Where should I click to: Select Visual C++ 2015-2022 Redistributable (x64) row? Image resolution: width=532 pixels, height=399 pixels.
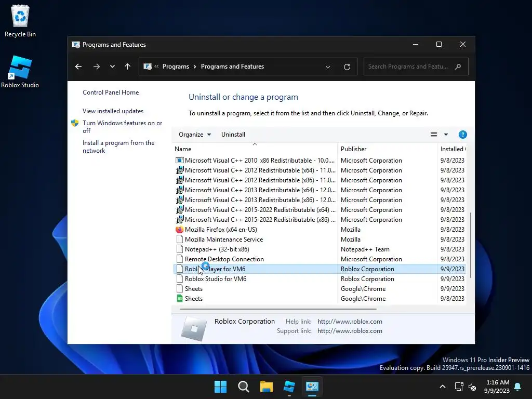point(320,210)
